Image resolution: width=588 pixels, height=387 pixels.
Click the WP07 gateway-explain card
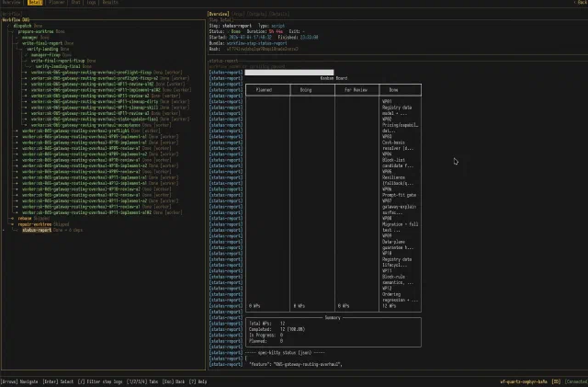(399, 207)
